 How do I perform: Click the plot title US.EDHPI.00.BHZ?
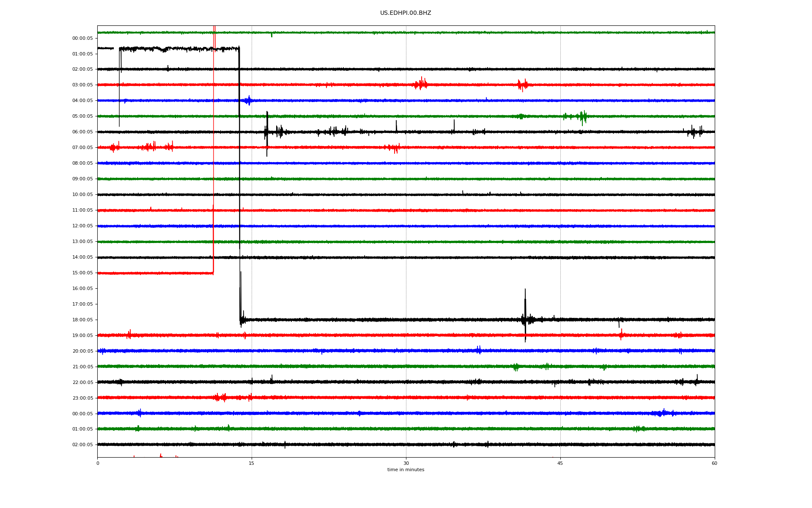[x=405, y=13]
